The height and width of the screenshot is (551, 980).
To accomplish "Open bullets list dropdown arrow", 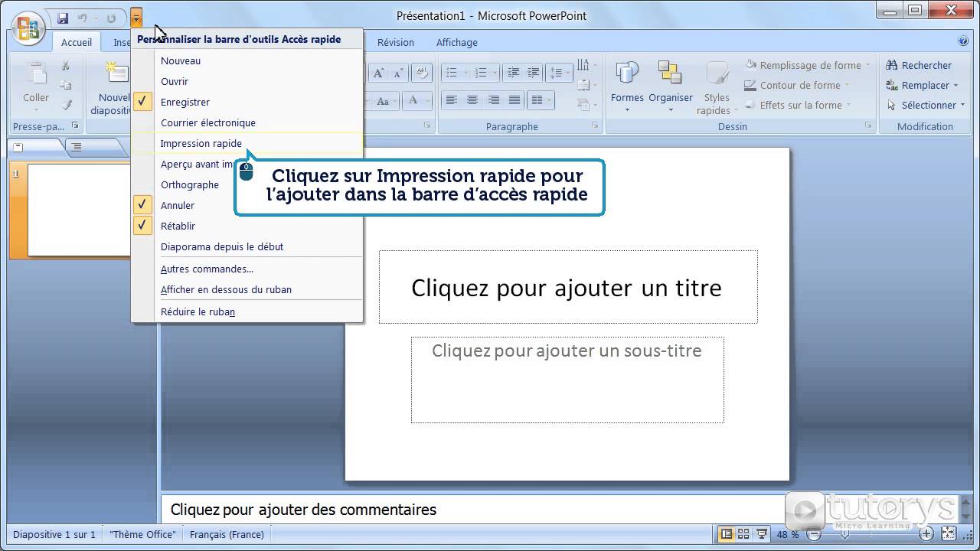I will point(465,73).
